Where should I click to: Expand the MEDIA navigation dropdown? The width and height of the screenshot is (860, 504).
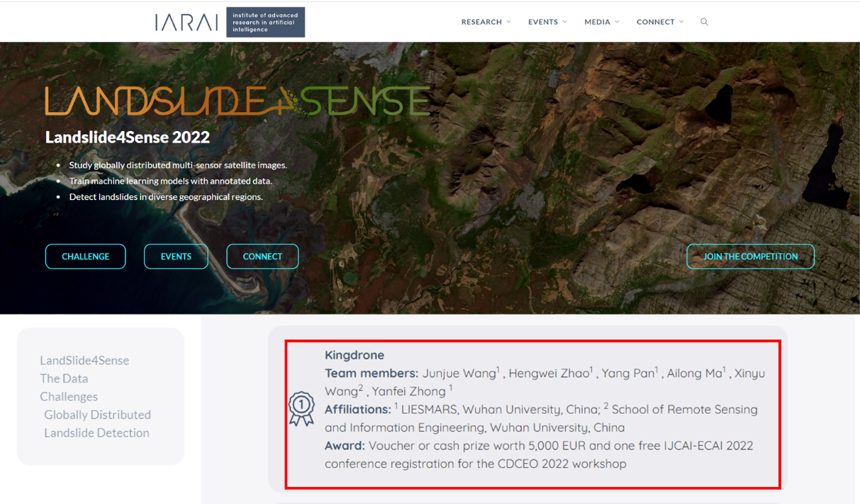(601, 22)
